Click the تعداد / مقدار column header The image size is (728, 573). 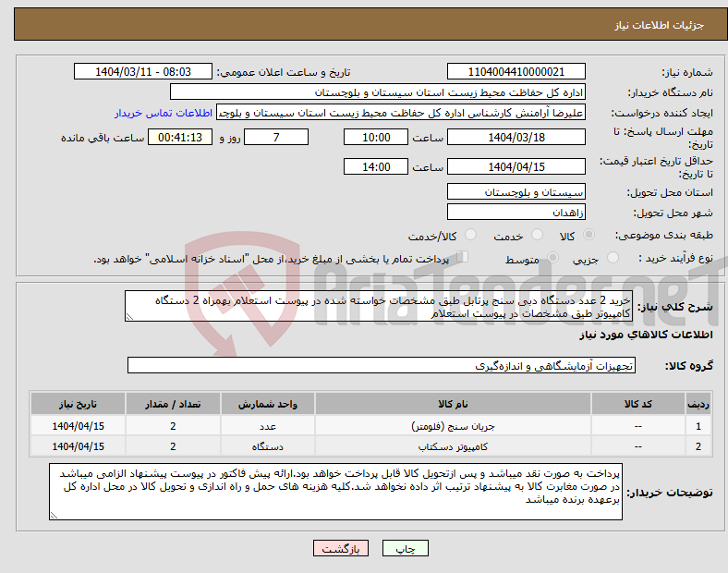173,404
